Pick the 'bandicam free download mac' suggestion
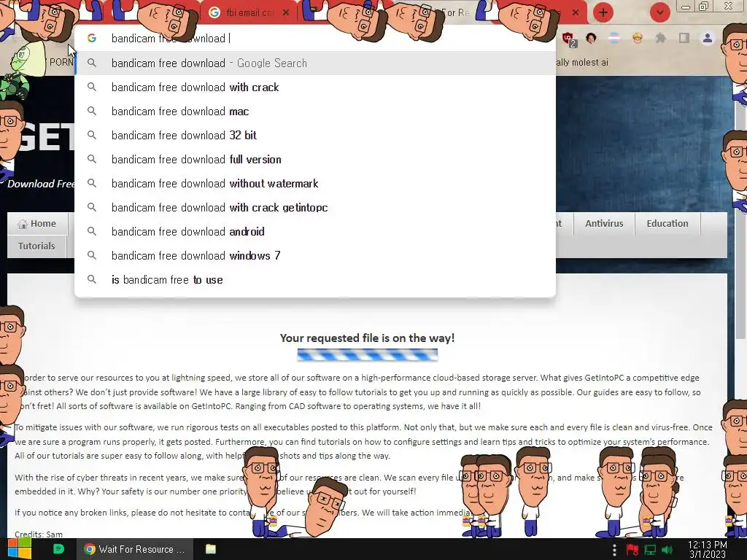 tap(315, 111)
